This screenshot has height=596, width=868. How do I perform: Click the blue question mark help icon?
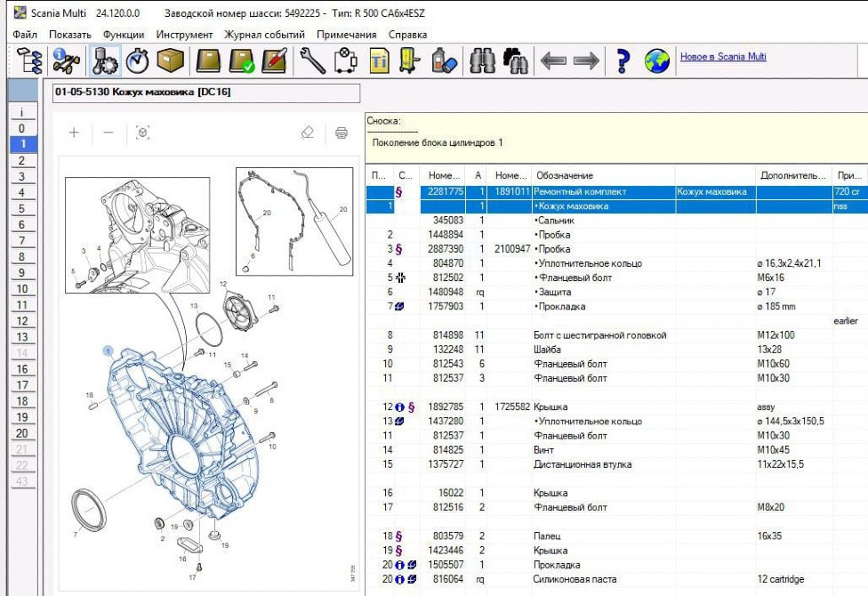click(623, 60)
